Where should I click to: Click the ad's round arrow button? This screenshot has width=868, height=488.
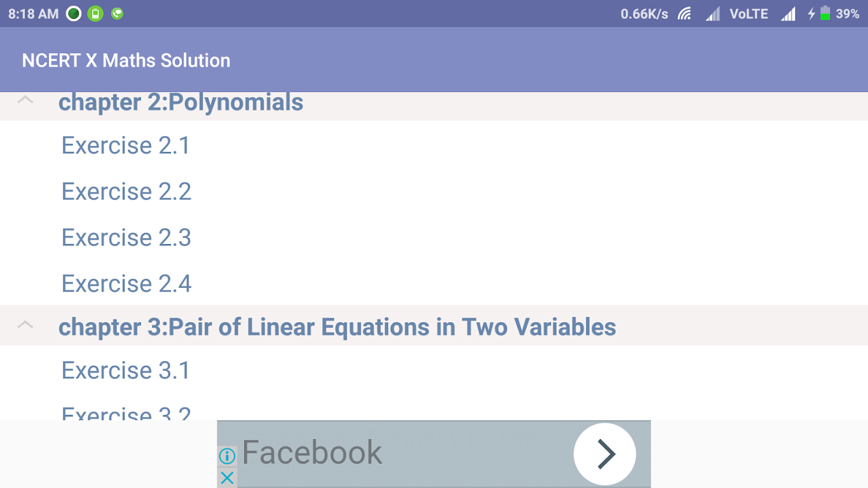click(604, 454)
